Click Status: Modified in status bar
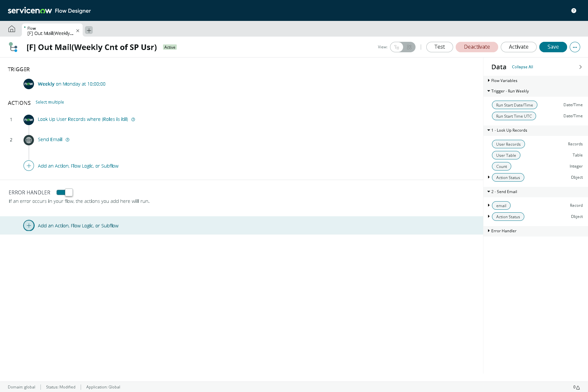The width and height of the screenshot is (588, 392). [61, 387]
